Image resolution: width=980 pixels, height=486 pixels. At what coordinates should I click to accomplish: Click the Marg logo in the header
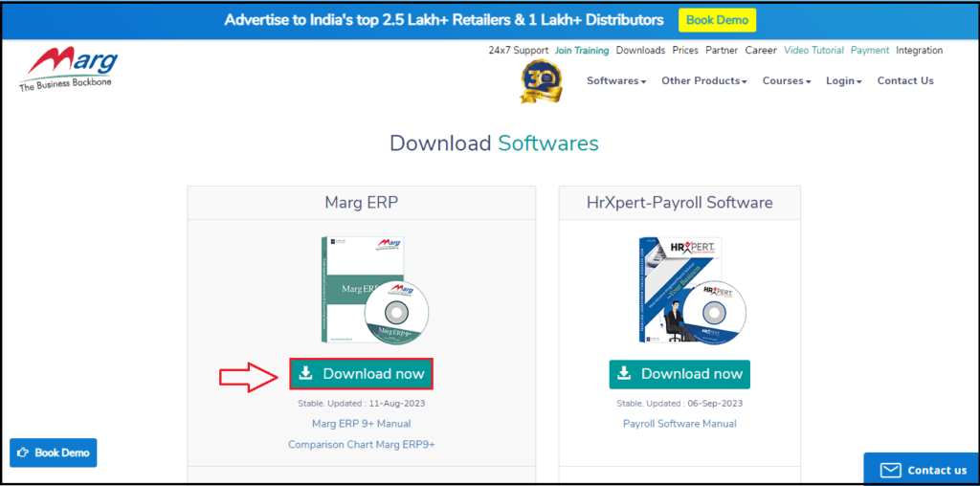68,71
